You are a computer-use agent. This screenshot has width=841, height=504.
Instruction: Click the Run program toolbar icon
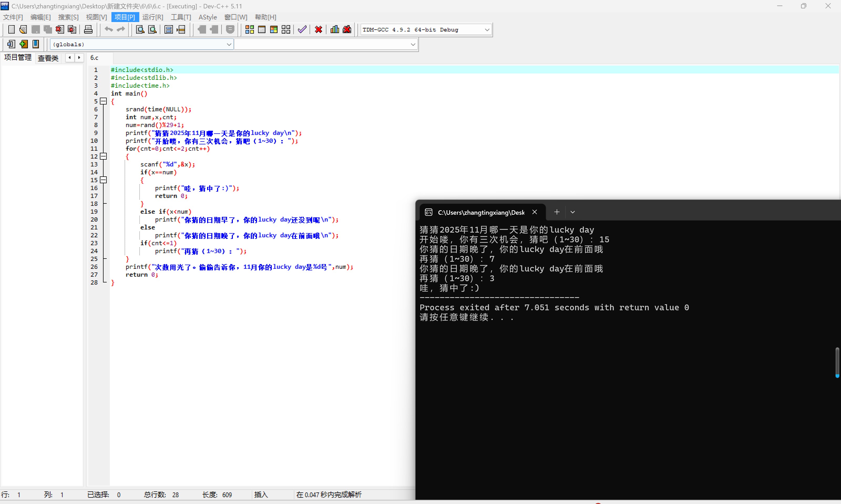click(262, 30)
